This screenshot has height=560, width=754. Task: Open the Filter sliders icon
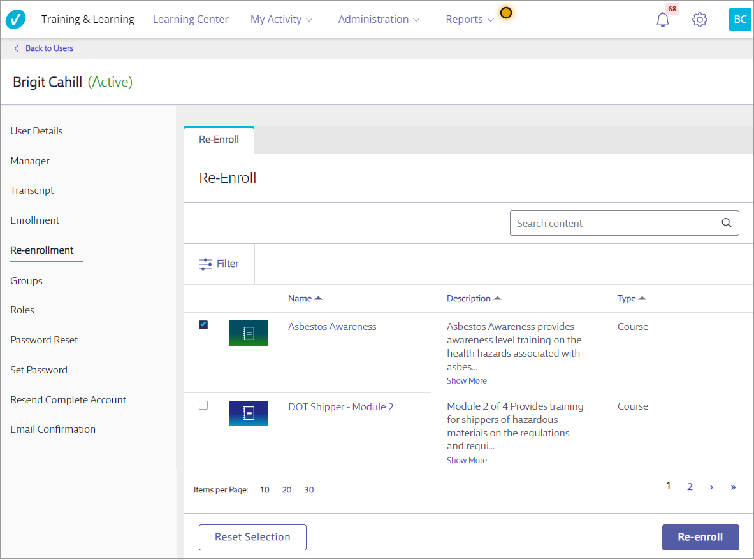coord(205,264)
